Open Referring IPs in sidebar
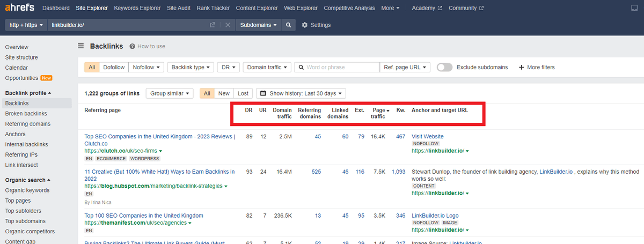The height and width of the screenshot is (244, 644). (21, 154)
